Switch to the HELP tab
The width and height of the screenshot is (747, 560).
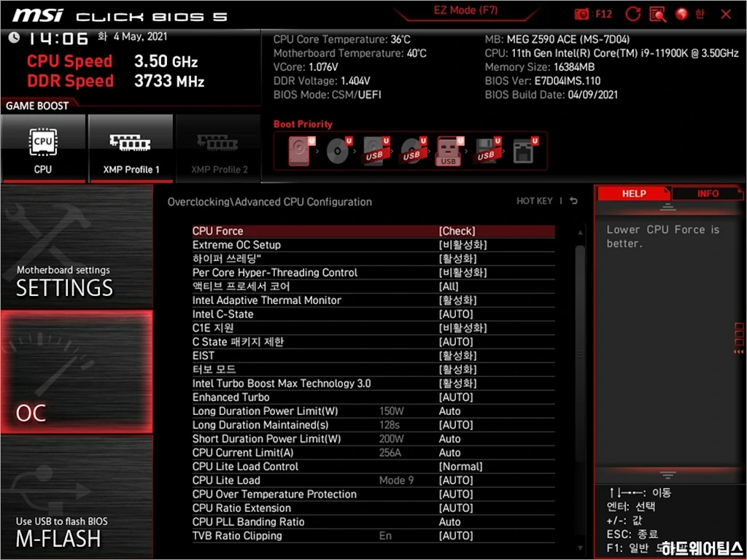634,193
